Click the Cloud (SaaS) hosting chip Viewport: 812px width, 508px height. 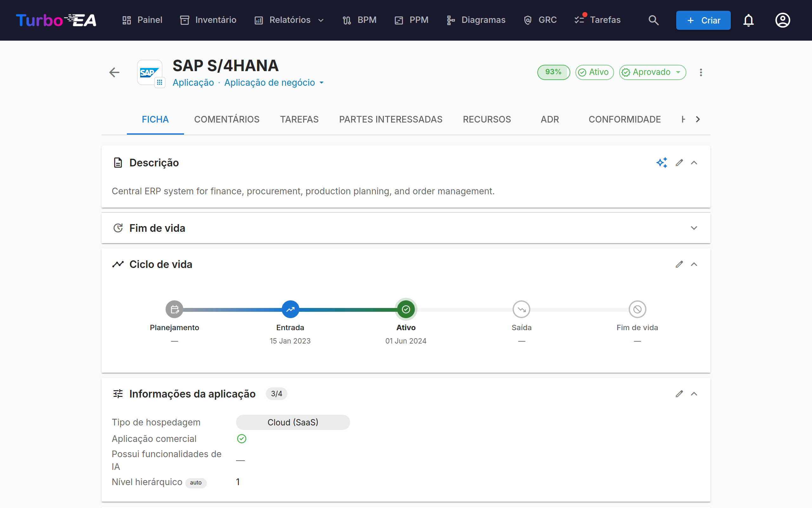(x=292, y=422)
